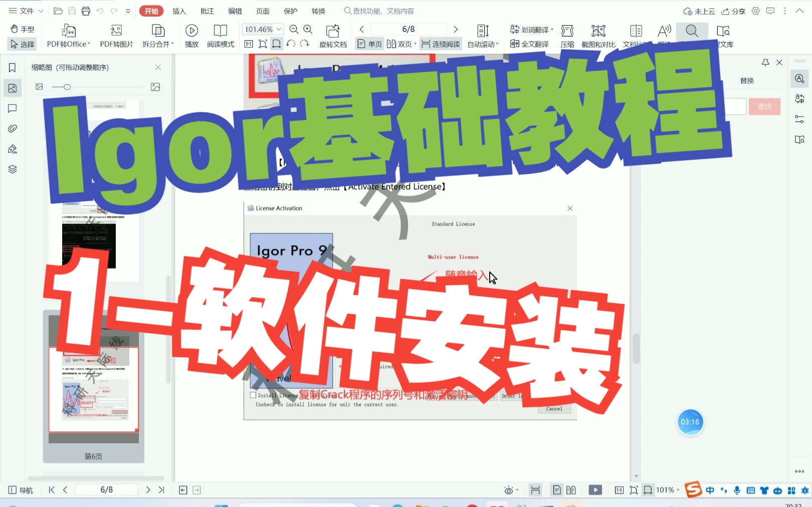812x507 pixels.
Task: Fit page to window in ribbon
Action: [263, 44]
